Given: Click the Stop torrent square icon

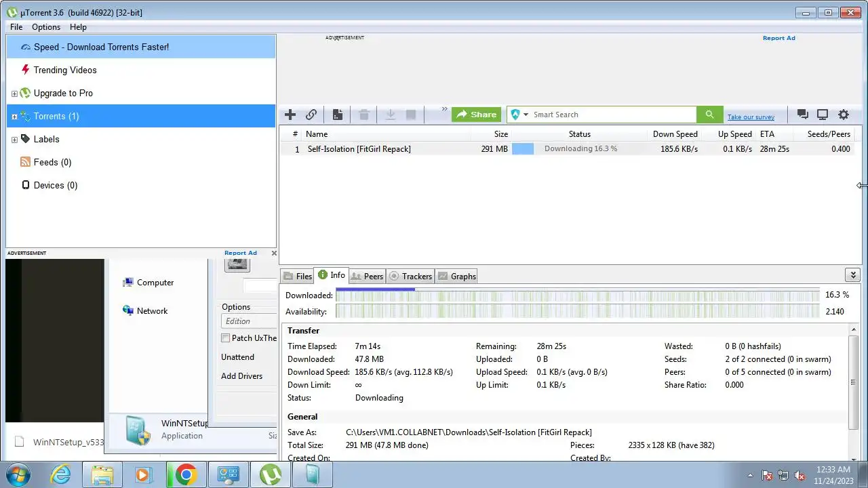Looking at the screenshot, I should coord(411,115).
